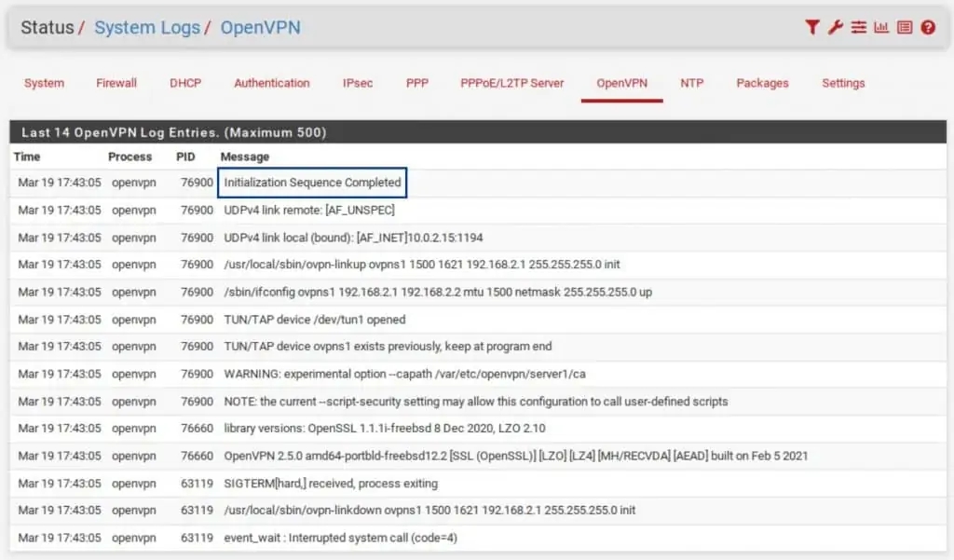Select the DHCP tab
Viewport: 954px width, 560px height.
pyautogui.click(x=185, y=83)
